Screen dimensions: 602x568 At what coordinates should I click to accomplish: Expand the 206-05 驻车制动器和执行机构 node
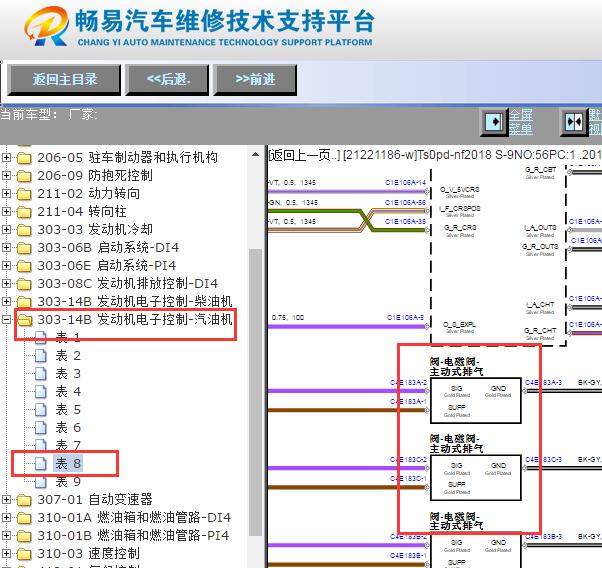[6, 157]
